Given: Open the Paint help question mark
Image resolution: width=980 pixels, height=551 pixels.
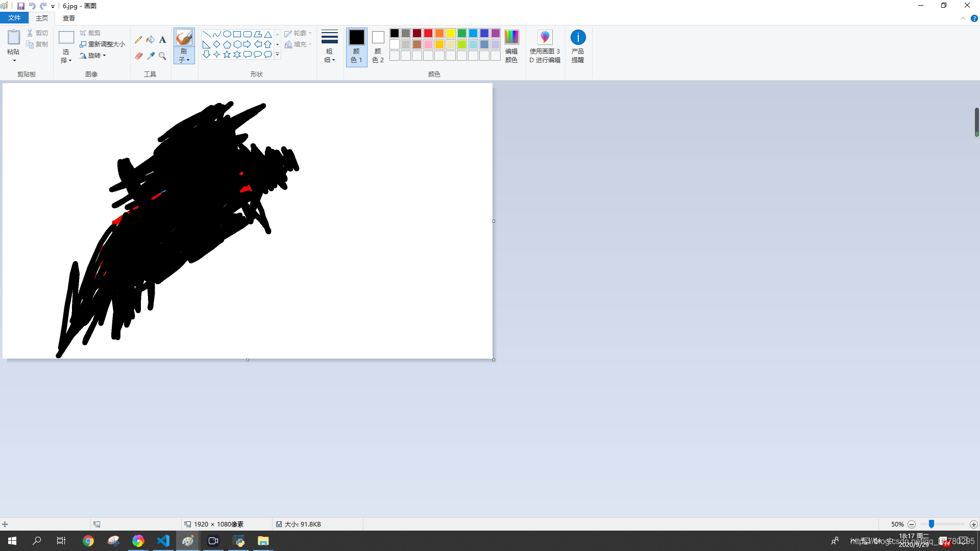Looking at the screenshot, I should coord(974,18).
